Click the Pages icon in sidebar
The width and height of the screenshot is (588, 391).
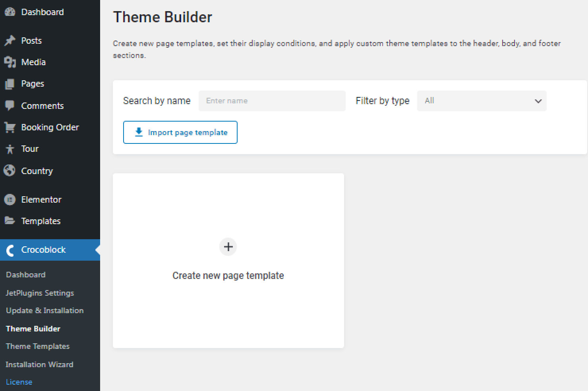click(x=10, y=84)
